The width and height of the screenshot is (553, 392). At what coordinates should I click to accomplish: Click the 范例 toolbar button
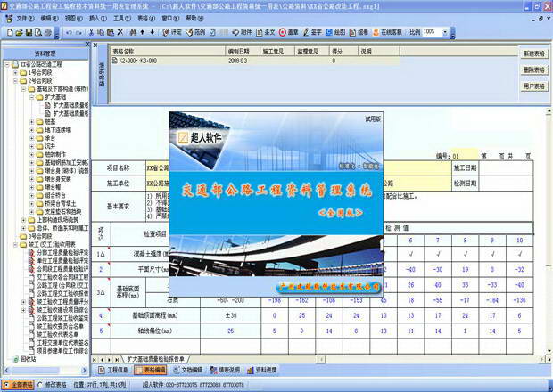tap(195, 32)
